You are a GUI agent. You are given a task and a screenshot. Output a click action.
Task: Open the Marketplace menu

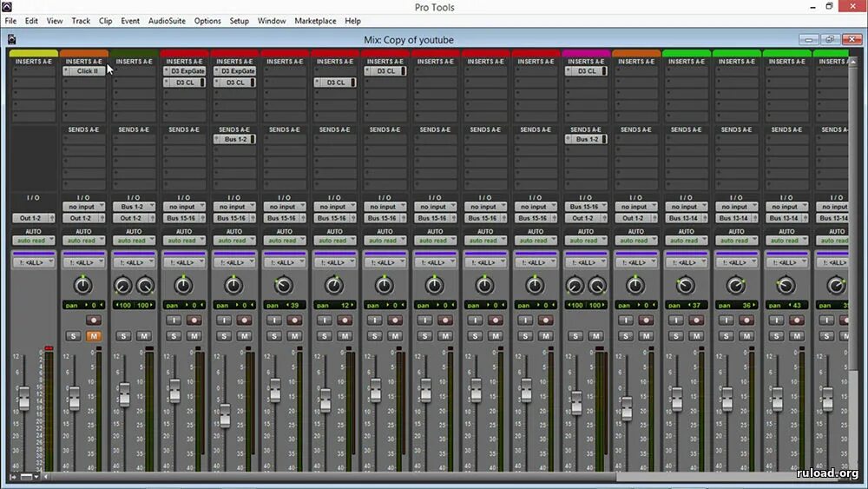click(x=315, y=21)
